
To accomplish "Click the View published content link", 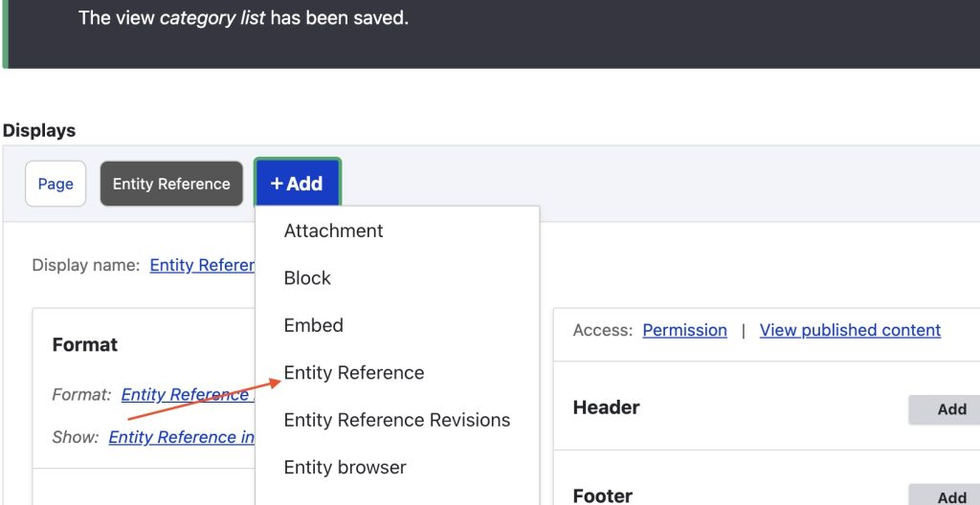I will pyautogui.click(x=850, y=330).
